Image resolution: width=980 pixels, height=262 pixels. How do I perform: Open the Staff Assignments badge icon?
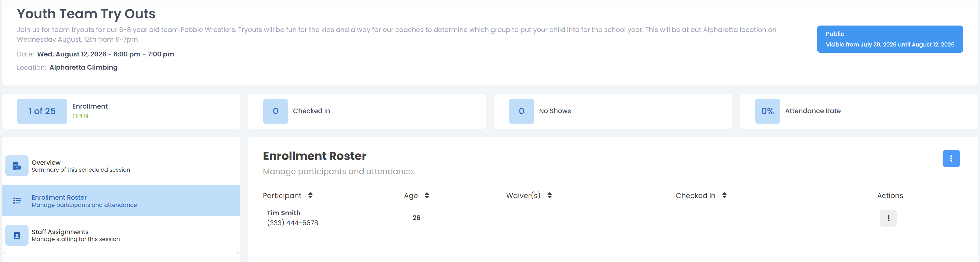17,235
